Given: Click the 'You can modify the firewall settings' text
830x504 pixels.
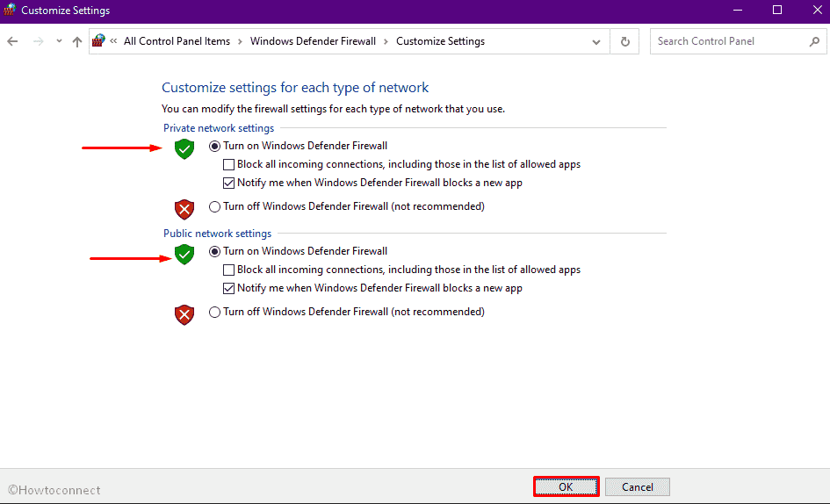Looking at the screenshot, I should [x=333, y=109].
